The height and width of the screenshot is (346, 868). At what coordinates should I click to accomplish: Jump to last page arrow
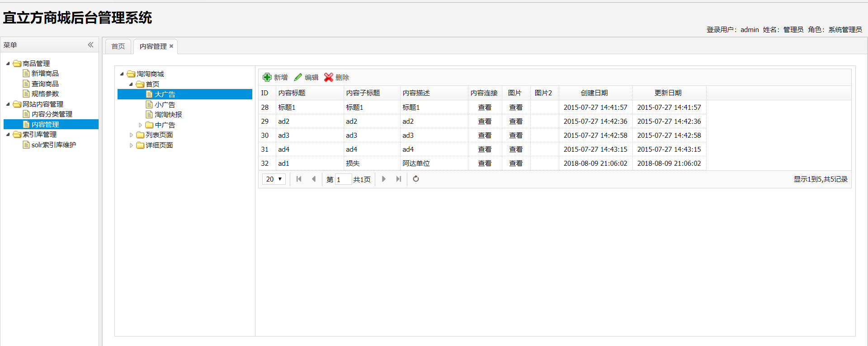[x=398, y=179]
